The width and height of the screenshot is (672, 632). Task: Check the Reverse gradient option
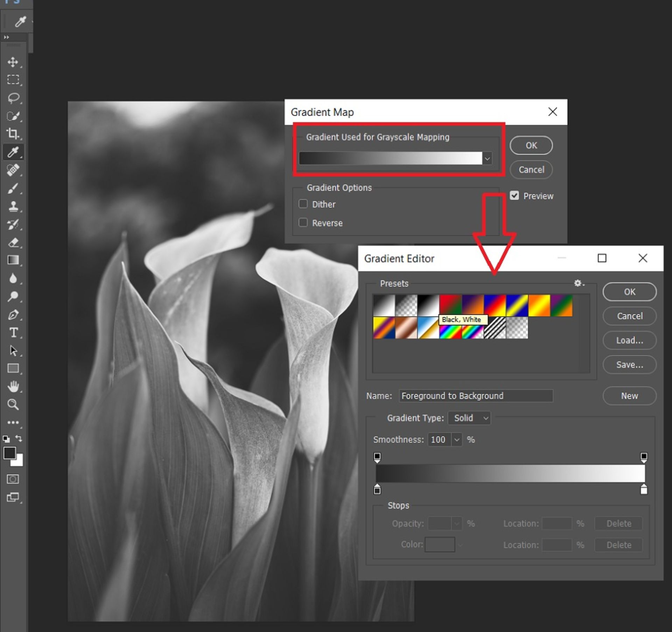click(x=303, y=222)
